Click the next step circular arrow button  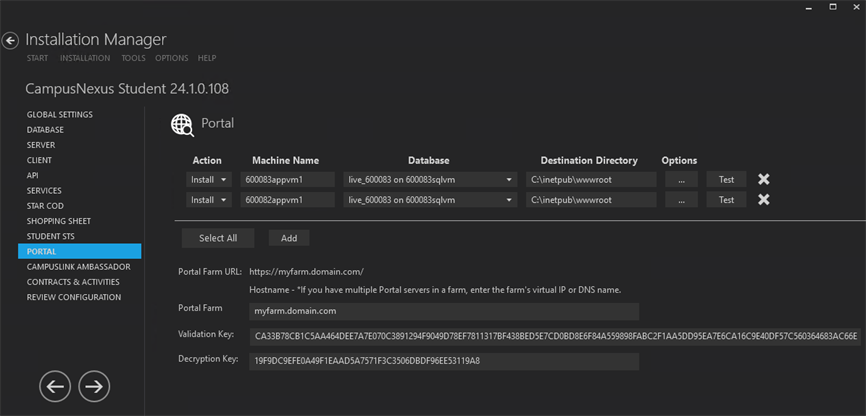tap(94, 385)
